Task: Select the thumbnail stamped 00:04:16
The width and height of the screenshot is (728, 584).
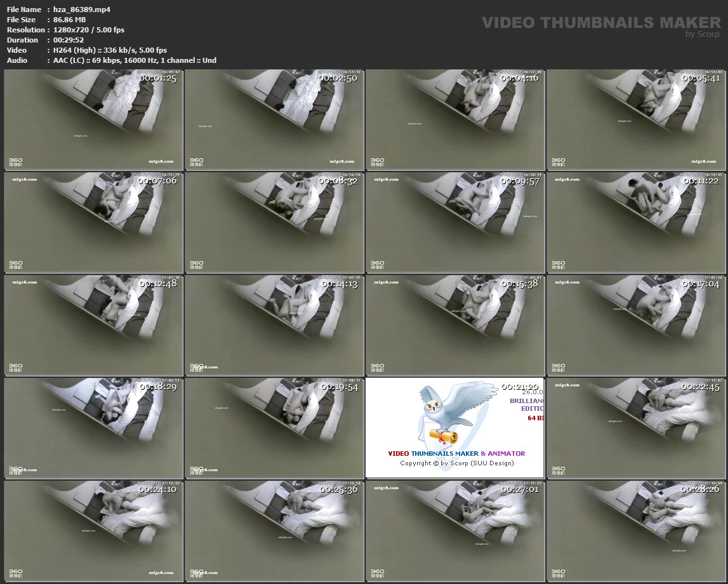Action: click(456, 120)
